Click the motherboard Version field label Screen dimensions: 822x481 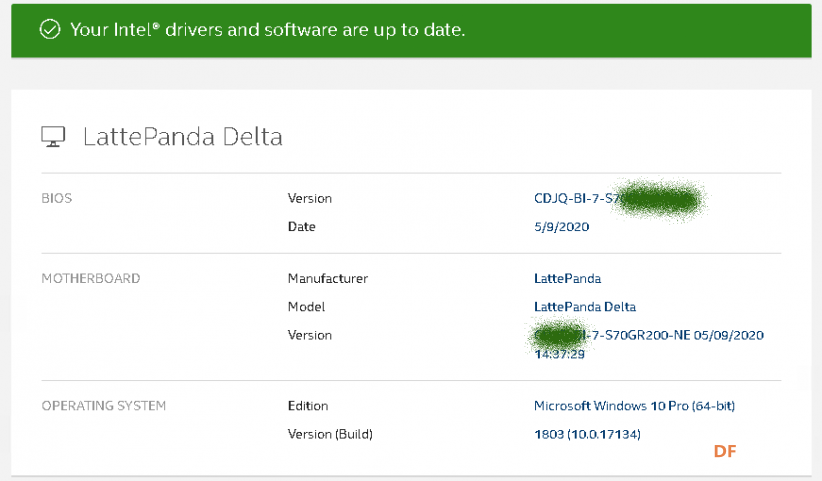point(310,335)
